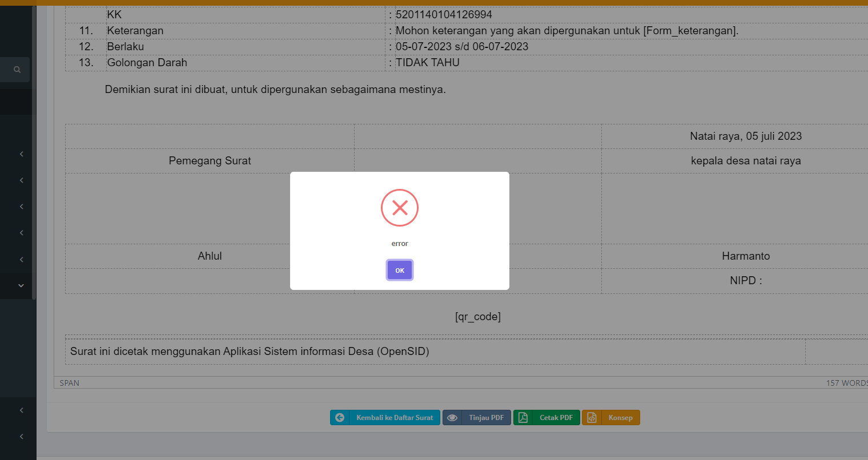868x460 pixels.
Task: Collapse the expanded down-chevron sidebar menu
Action: coord(21,285)
